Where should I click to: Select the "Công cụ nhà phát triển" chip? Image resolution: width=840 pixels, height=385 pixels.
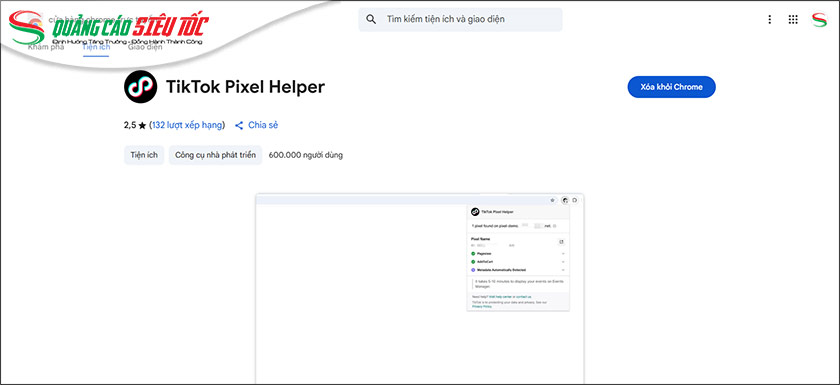[215, 155]
